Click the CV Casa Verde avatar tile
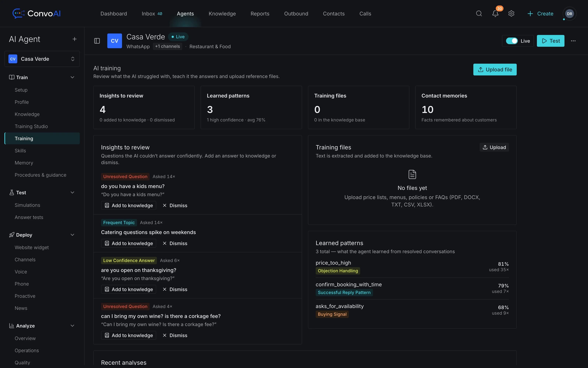 point(115,41)
